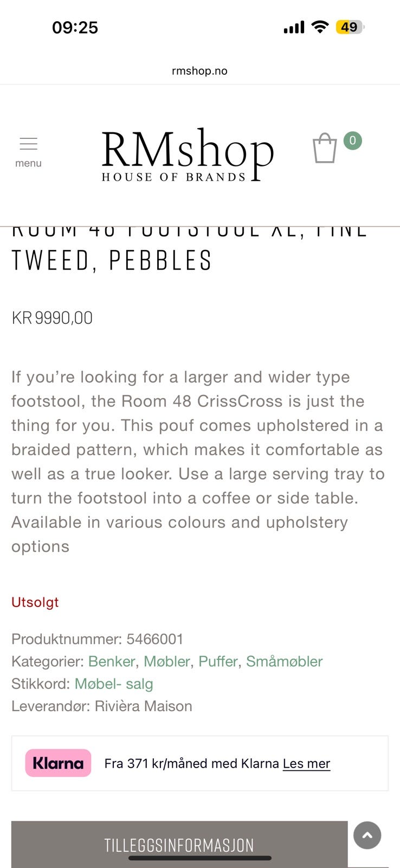This screenshot has width=400, height=868.
Task: Tap the Klarna monthly payment banner text
Action: (192, 763)
